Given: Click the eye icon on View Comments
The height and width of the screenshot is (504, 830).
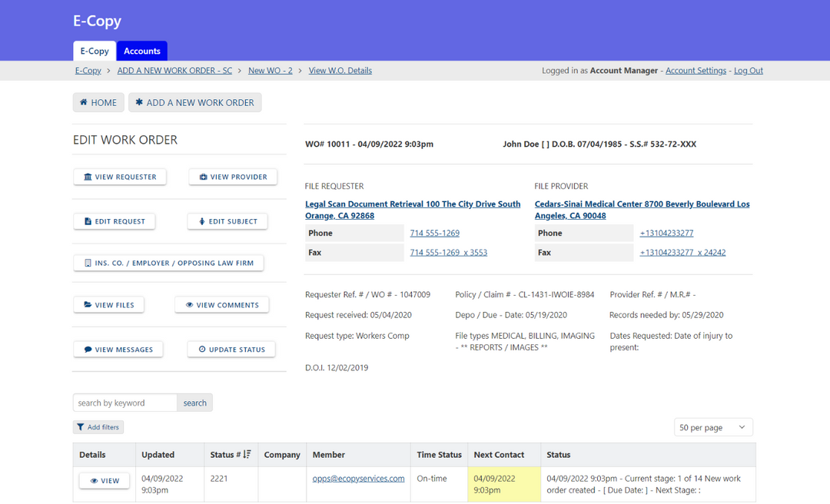Looking at the screenshot, I should click(x=190, y=305).
